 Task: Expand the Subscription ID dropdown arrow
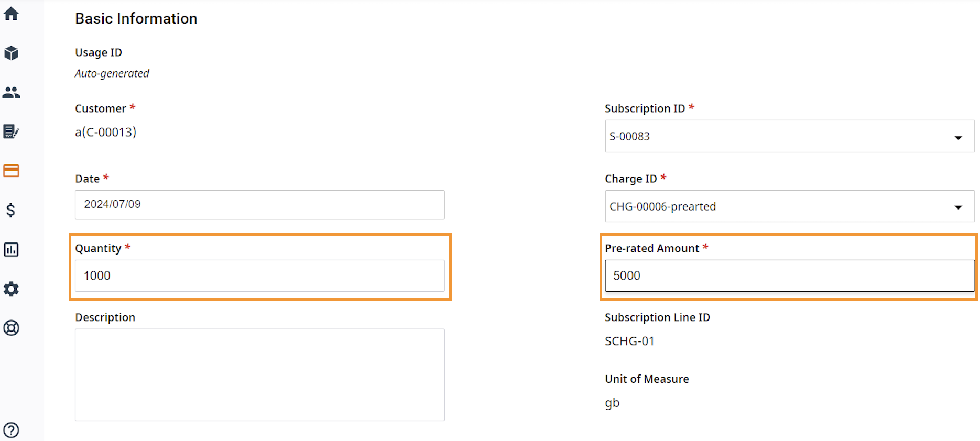pos(958,137)
